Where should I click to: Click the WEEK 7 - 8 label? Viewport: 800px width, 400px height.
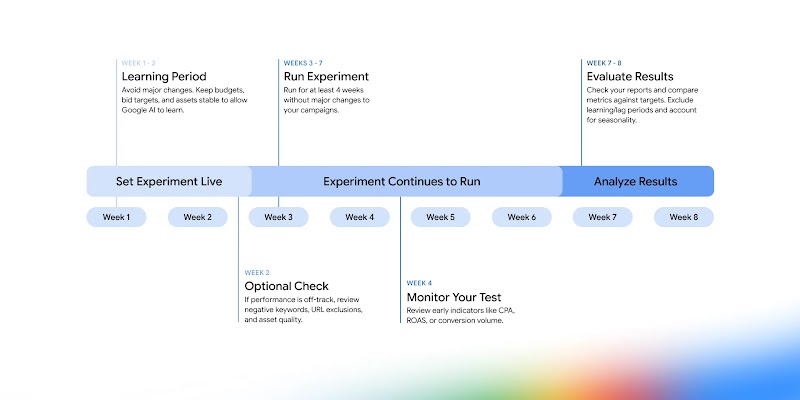pos(604,63)
